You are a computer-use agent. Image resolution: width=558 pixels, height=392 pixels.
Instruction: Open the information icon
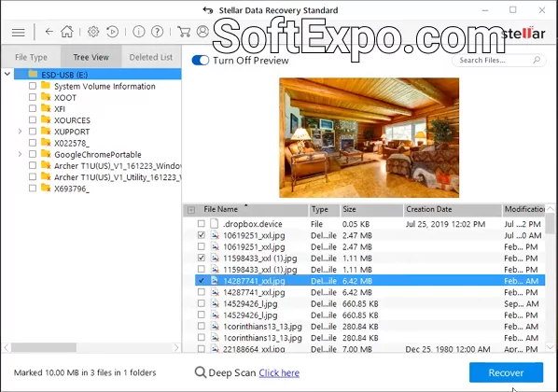point(139,32)
